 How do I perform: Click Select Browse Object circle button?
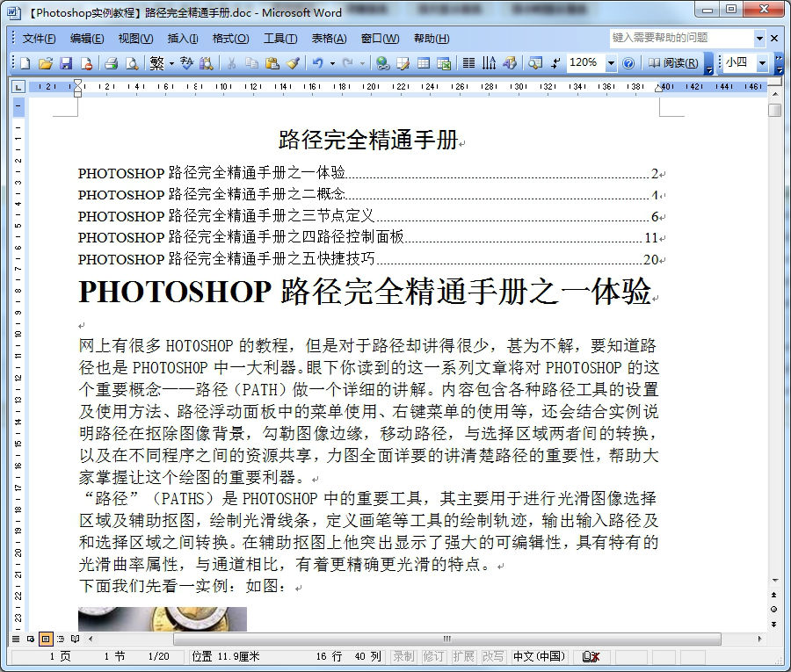click(773, 609)
